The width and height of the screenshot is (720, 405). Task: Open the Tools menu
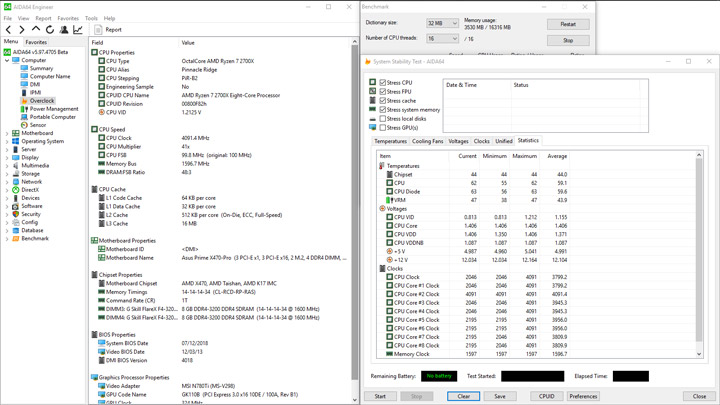(x=91, y=18)
